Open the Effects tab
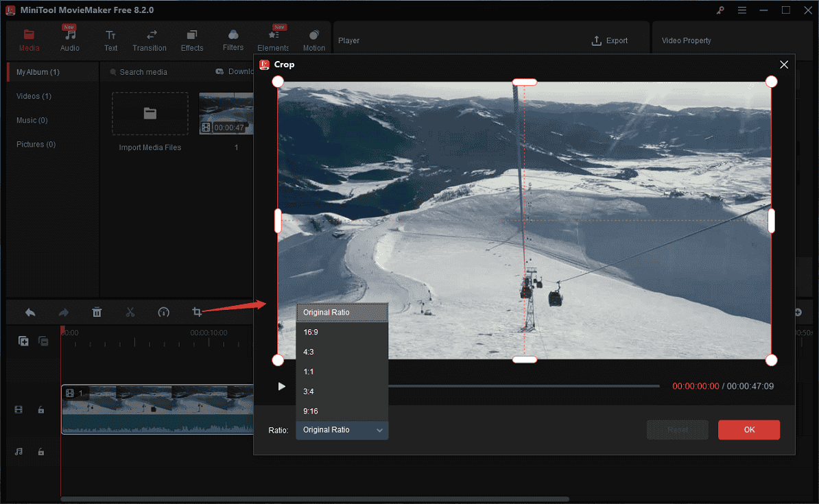819x504 pixels. [191, 40]
